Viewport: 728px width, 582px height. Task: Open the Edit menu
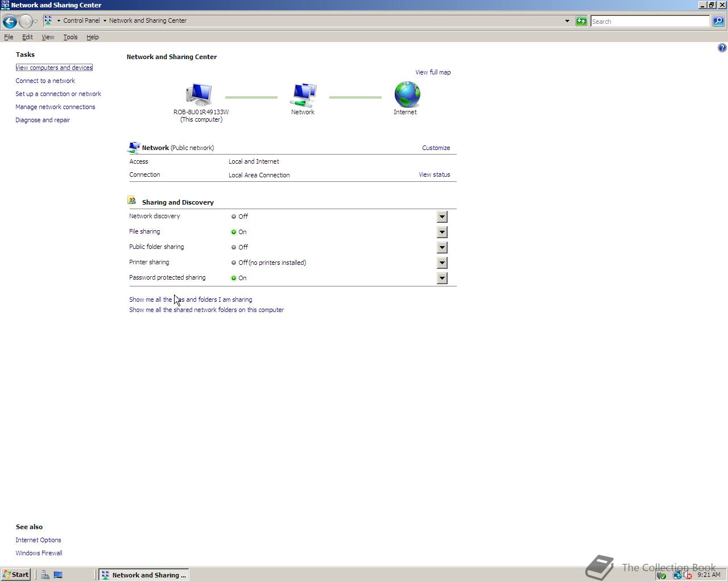(27, 37)
